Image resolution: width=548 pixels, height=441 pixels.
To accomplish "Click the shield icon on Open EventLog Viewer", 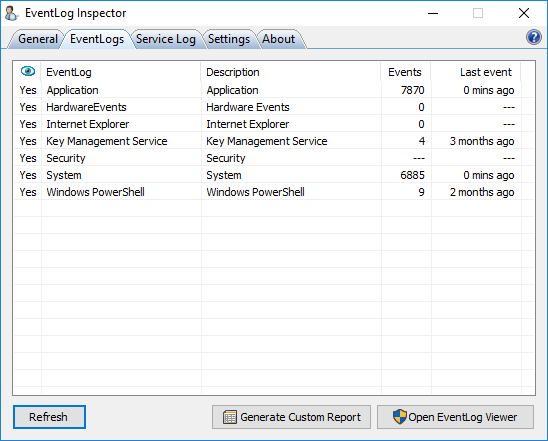I will 399,417.
